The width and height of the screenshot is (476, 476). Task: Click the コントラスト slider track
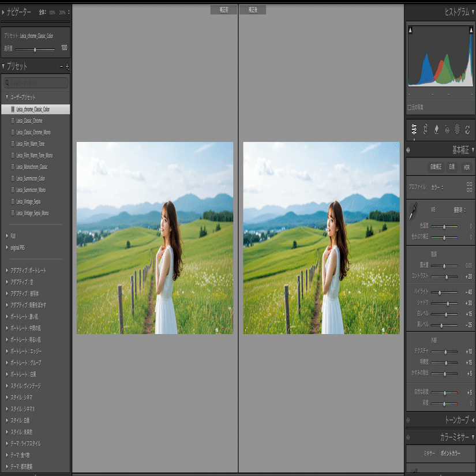pyautogui.click(x=444, y=277)
